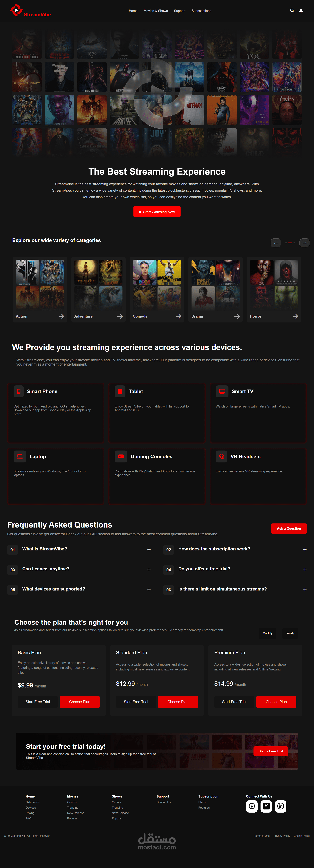Open footer Pricing link
This screenshot has height=868, width=314.
(x=30, y=813)
